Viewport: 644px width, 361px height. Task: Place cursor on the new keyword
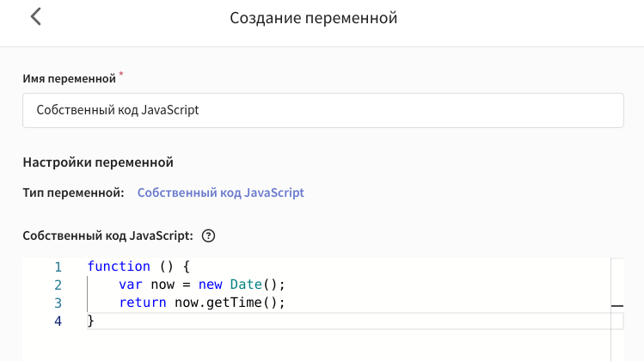point(211,285)
